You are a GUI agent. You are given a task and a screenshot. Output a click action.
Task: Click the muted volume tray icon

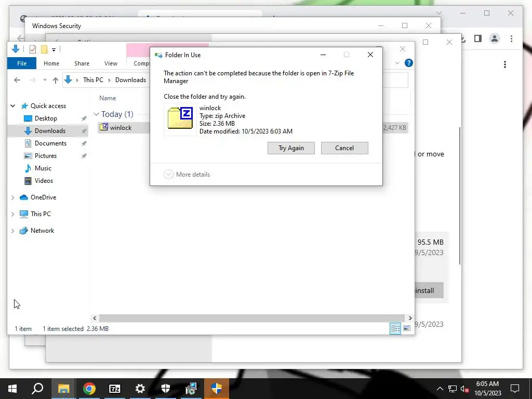click(x=464, y=389)
